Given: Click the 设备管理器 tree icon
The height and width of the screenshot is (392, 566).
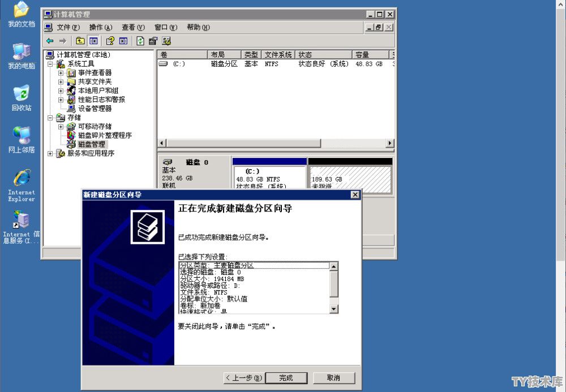Looking at the screenshot, I should (x=71, y=109).
